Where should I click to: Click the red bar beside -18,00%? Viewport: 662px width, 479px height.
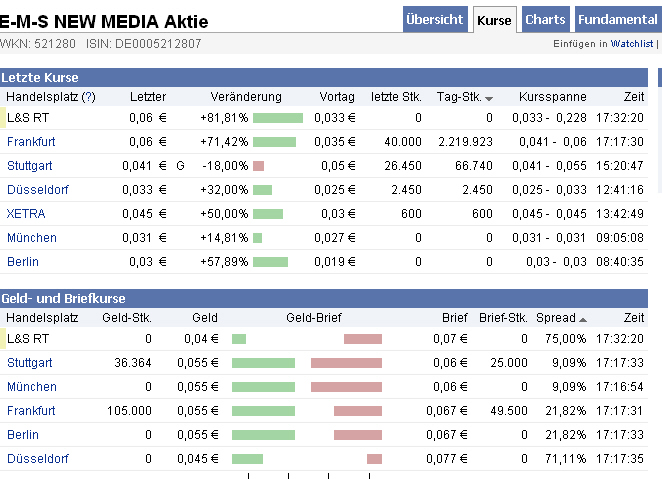(258, 165)
